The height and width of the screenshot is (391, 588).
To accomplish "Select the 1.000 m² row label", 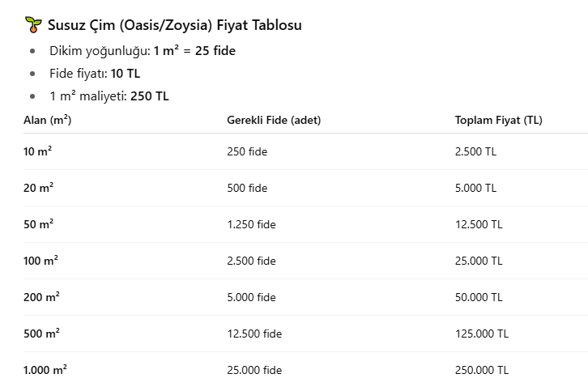I will pyautogui.click(x=45, y=370).
